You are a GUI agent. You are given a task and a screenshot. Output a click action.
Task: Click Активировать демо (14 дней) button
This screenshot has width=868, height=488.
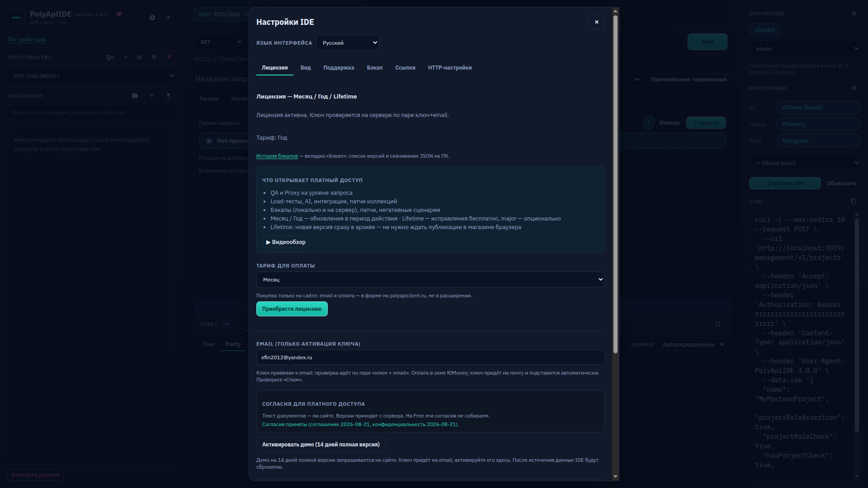point(321,445)
